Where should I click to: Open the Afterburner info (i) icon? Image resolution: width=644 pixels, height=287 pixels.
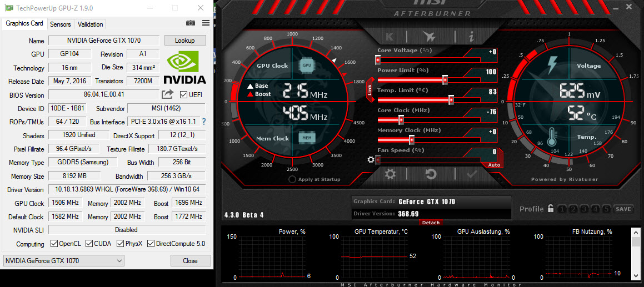(471, 37)
